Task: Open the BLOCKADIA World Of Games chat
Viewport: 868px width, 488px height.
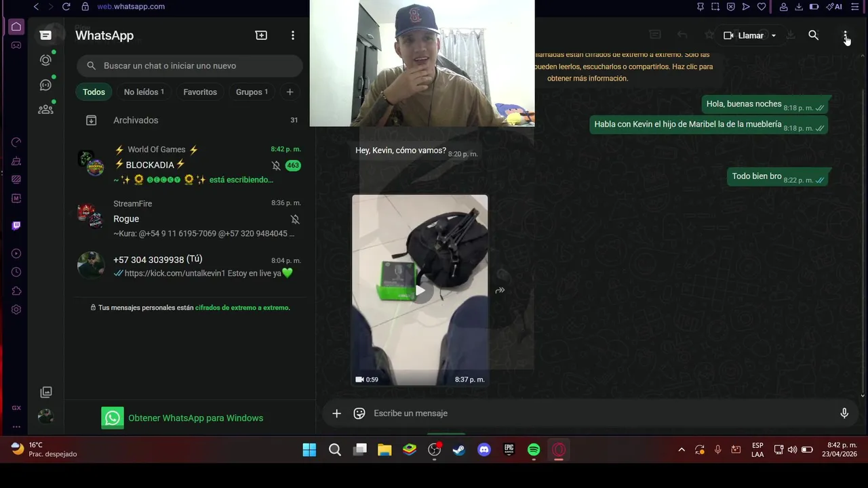Action: point(190,164)
